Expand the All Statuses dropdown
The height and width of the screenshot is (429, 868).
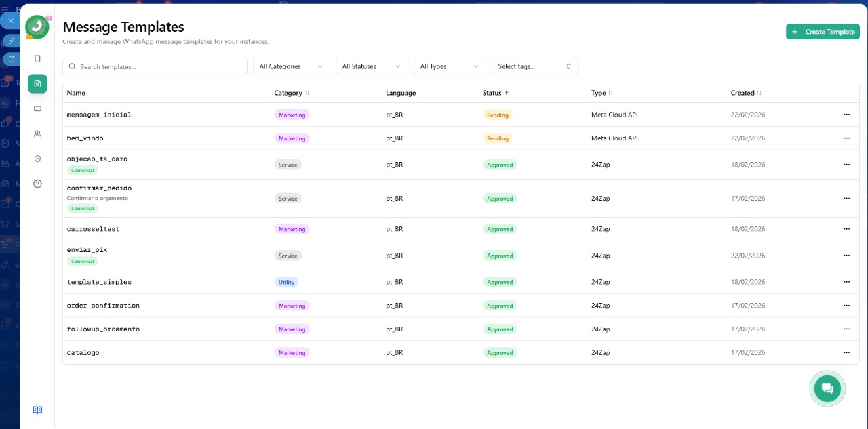[372, 66]
